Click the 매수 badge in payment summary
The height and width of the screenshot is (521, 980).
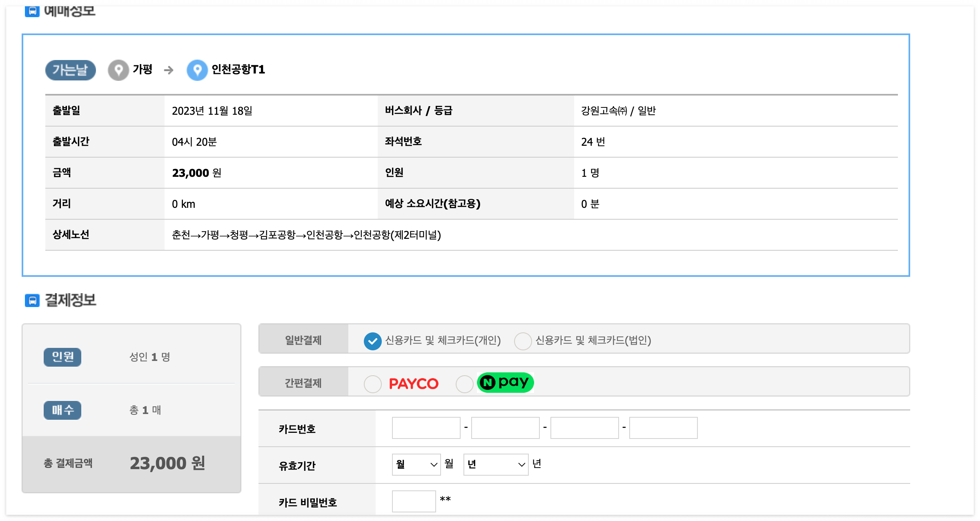pyautogui.click(x=62, y=410)
